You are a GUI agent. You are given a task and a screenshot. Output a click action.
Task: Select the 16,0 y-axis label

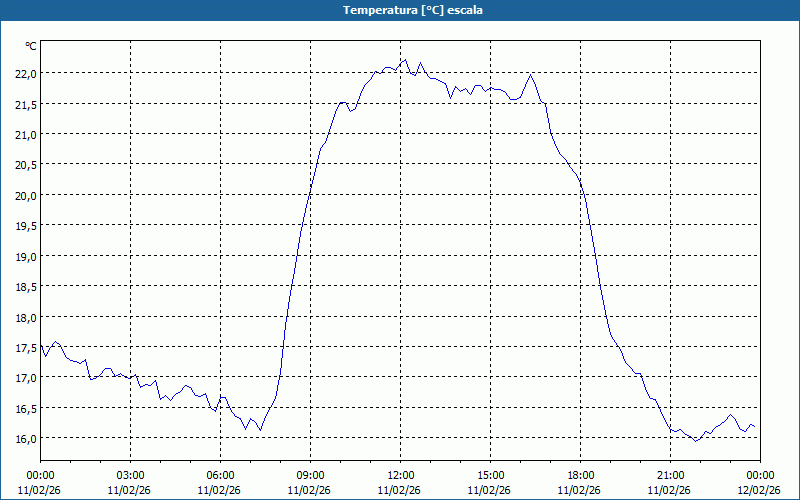coord(26,439)
